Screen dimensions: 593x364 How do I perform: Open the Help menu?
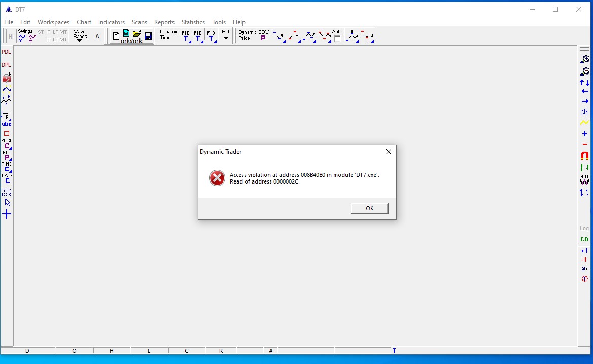(x=239, y=22)
